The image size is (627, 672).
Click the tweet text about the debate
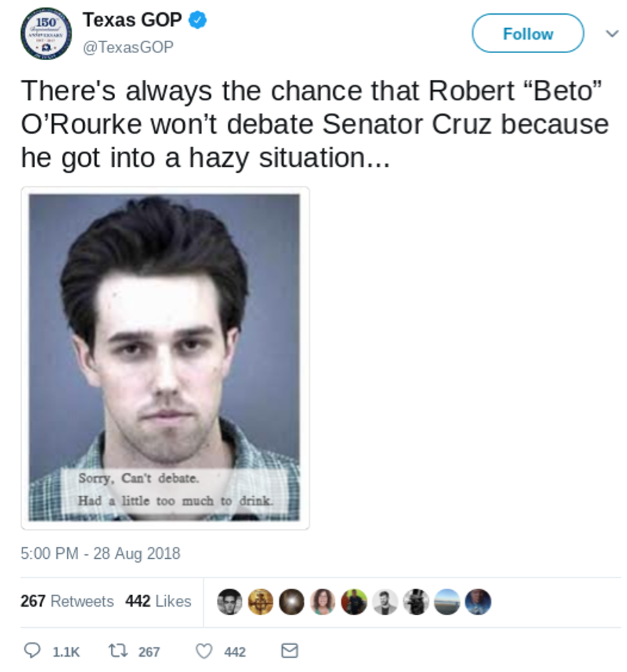click(313, 125)
